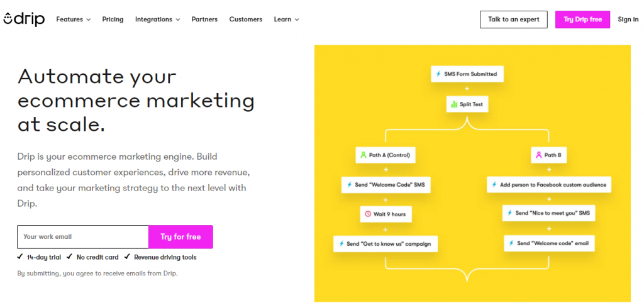Screen dimensions: 644x303
Task: Click the 14-day trial checkmark
Action: [20, 257]
